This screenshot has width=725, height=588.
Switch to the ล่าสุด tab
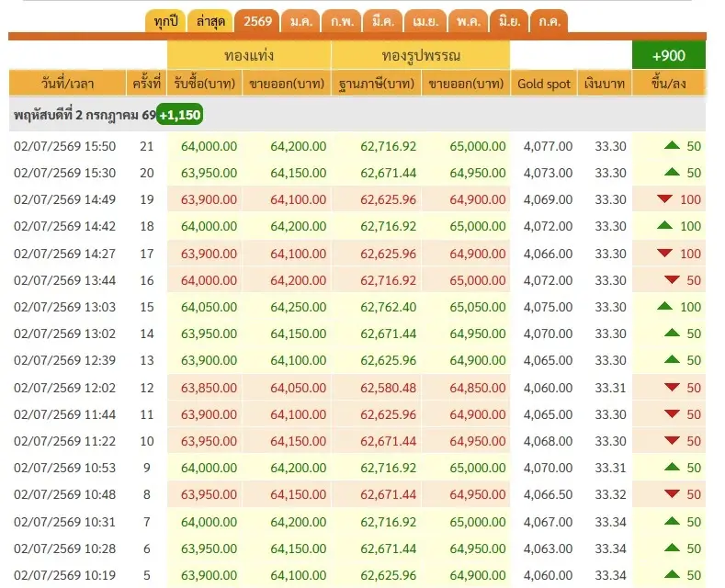[x=210, y=22]
